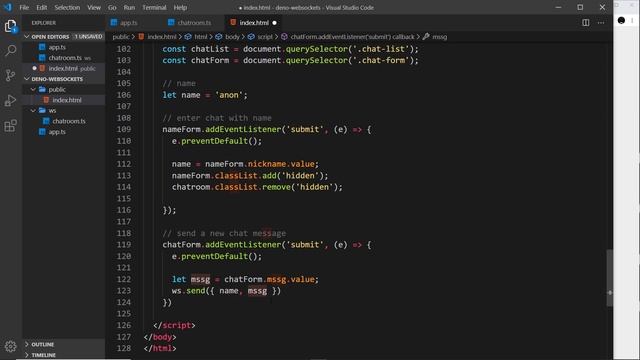Collapse the Open Editors section
Image resolution: width=640 pixels, height=360 pixels.
click(27, 37)
